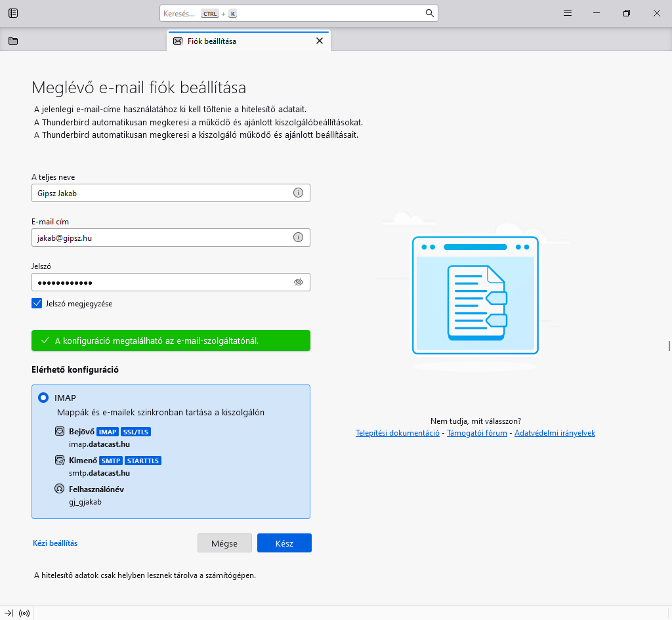This screenshot has width=672, height=620.
Task: Minimize the Thunderbird window
Action: point(596,13)
